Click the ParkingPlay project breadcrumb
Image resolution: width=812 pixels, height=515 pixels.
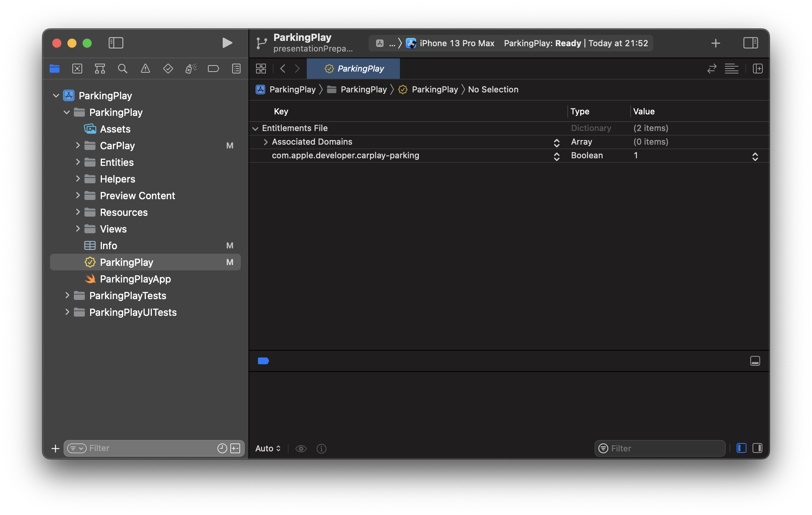286,90
